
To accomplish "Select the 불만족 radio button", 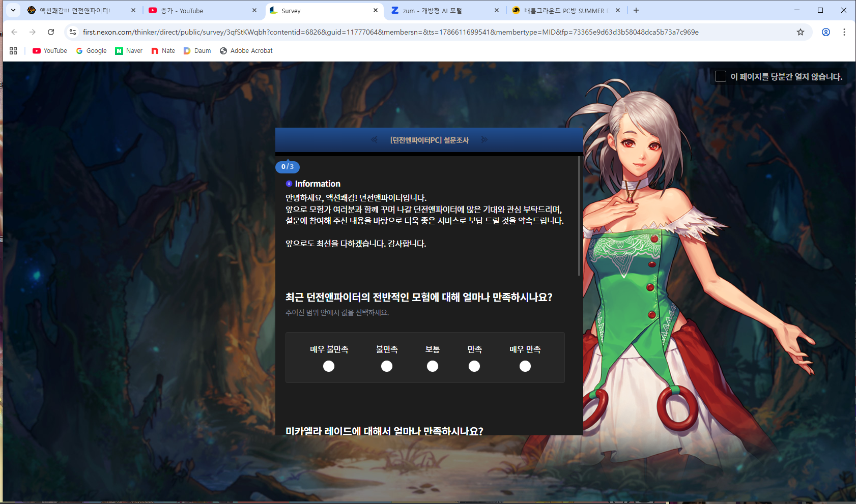I will (x=387, y=366).
